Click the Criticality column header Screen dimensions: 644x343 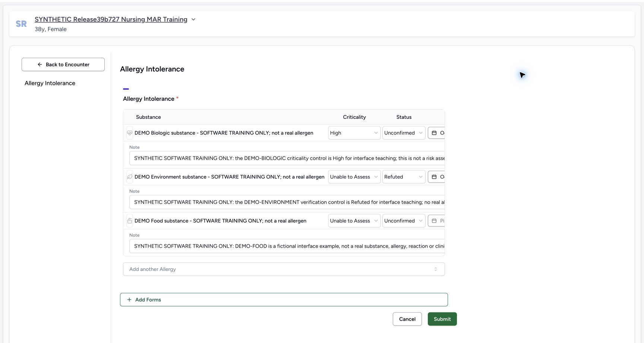tap(354, 117)
